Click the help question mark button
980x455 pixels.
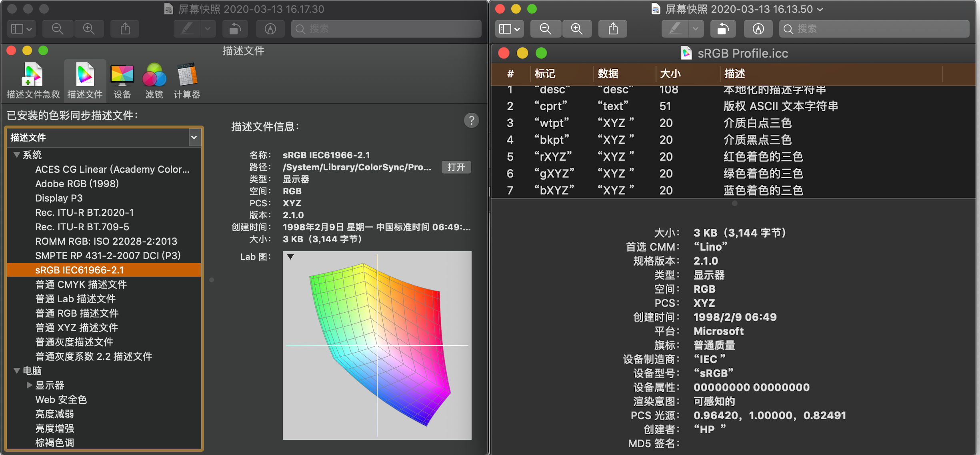click(x=471, y=120)
